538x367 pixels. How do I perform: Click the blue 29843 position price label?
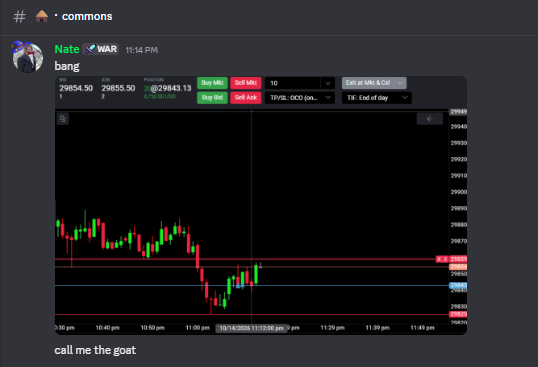coord(458,285)
